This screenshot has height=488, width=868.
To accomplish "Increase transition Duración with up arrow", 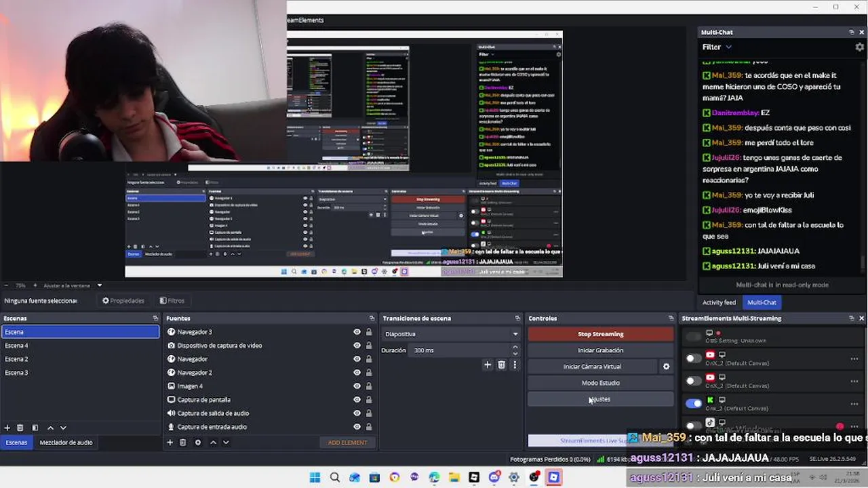I will pos(515,347).
